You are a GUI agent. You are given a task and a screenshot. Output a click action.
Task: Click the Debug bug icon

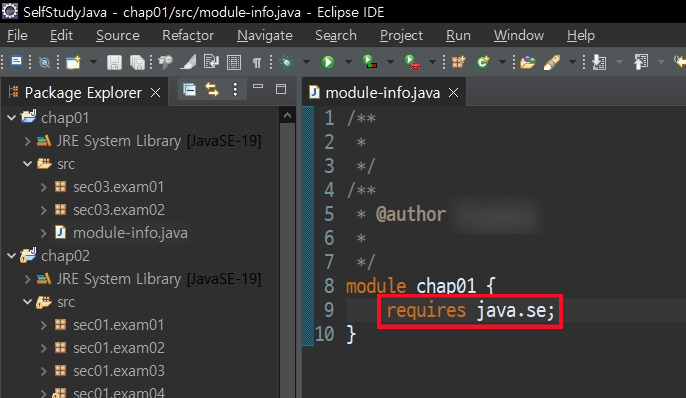tap(287, 63)
